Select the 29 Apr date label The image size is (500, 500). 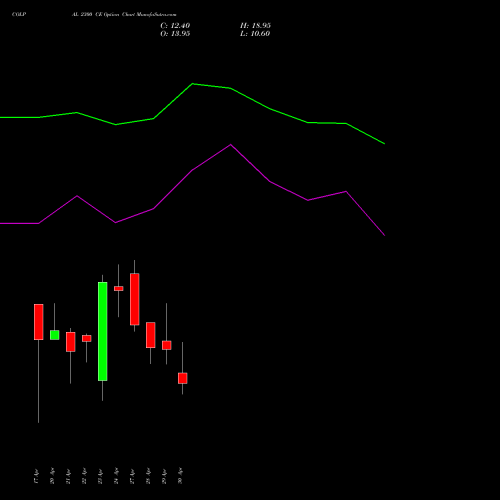(164, 476)
